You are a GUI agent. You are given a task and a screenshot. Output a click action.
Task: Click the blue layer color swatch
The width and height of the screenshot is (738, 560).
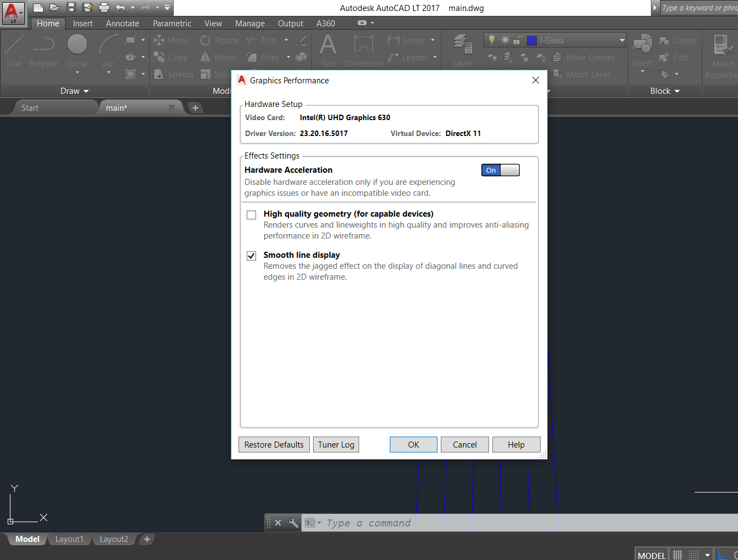[531, 40]
